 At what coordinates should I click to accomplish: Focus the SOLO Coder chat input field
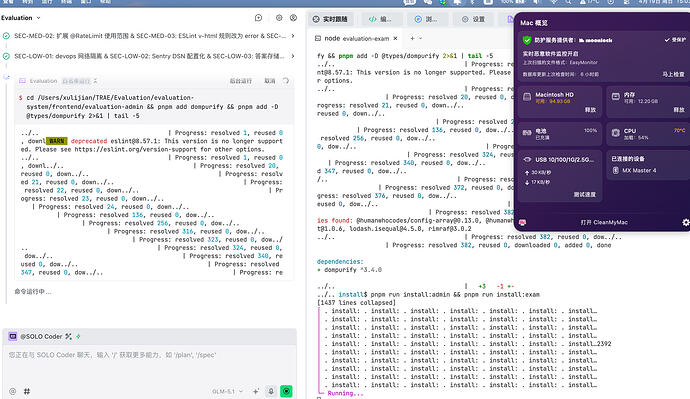tap(150, 364)
